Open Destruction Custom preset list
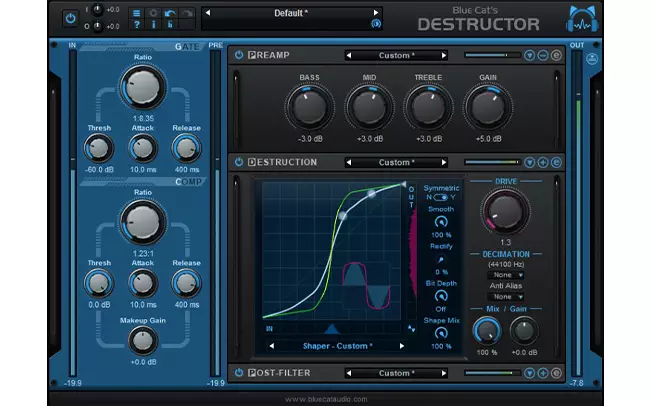650x406 pixels. click(396, 162)
